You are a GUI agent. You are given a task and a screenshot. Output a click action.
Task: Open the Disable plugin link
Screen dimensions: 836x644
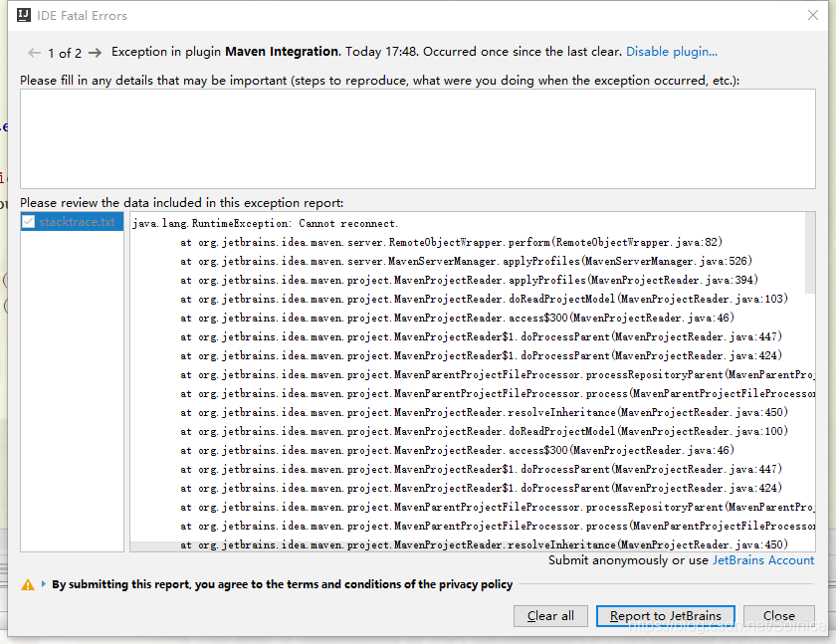pos(671,52)
